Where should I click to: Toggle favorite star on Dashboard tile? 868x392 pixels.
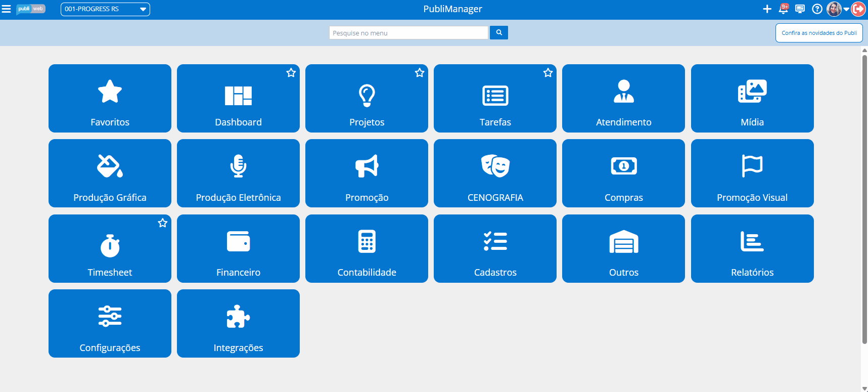(291, 73)
